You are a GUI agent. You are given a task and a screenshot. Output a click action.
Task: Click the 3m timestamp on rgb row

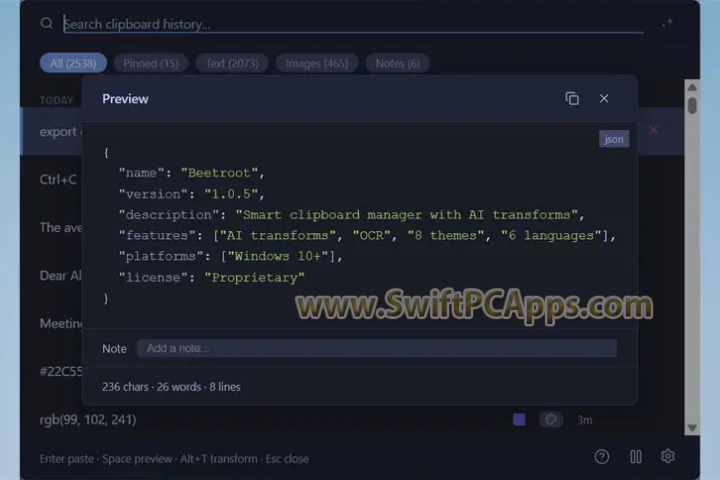[x=584, y=420]
